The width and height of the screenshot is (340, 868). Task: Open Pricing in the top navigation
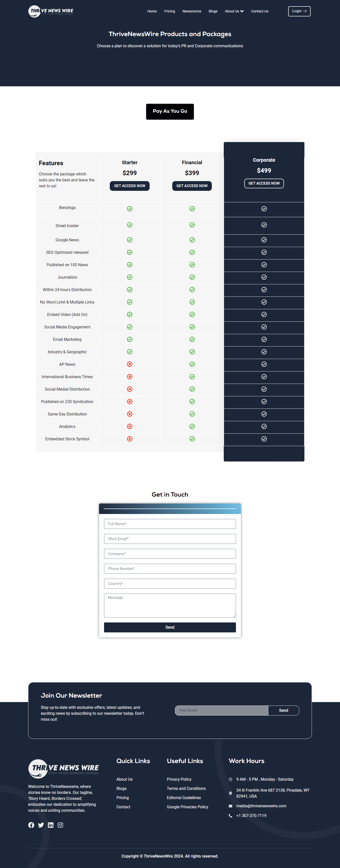point(170,11)
